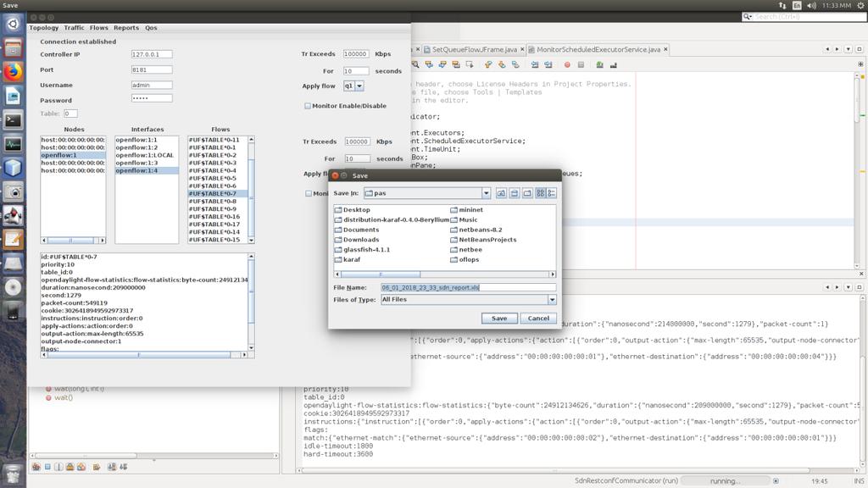Show the editor tabs dropdown list

point(848,49)
